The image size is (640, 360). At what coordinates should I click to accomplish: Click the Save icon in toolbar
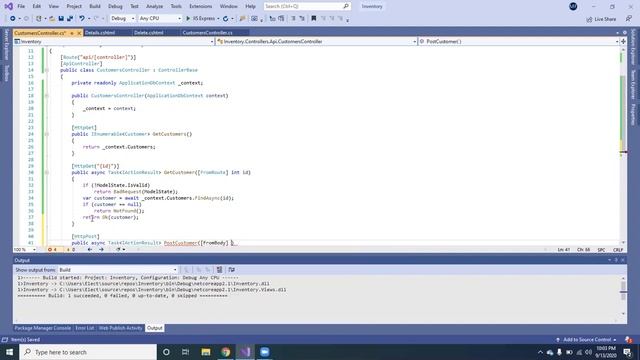point(61,18)
